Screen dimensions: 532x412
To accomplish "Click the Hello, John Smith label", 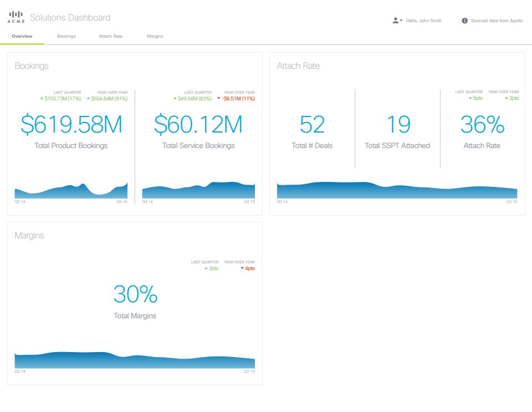I will pos(424,21).
